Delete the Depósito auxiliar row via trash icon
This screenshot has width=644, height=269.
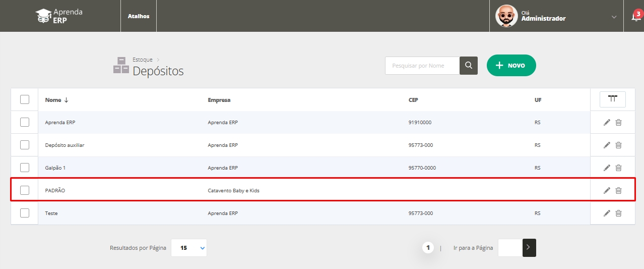pos(618,145)
